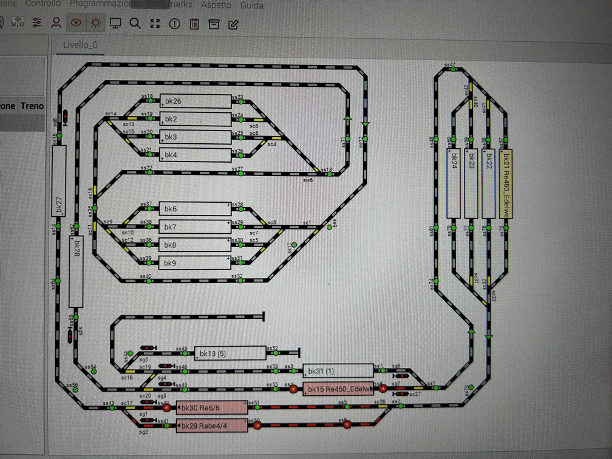
Task: Click the edit pencil icon in toolbar
Action: point(233,22)
